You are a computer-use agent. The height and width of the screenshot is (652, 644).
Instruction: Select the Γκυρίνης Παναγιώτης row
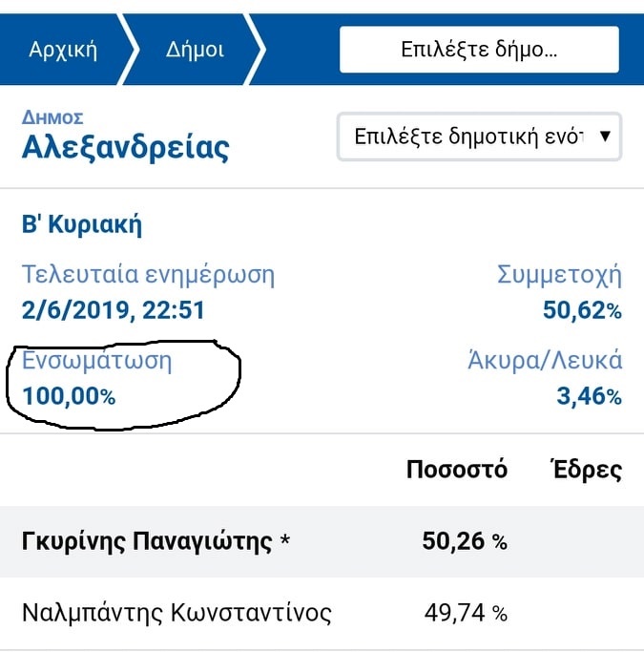[x=322, y=541]
